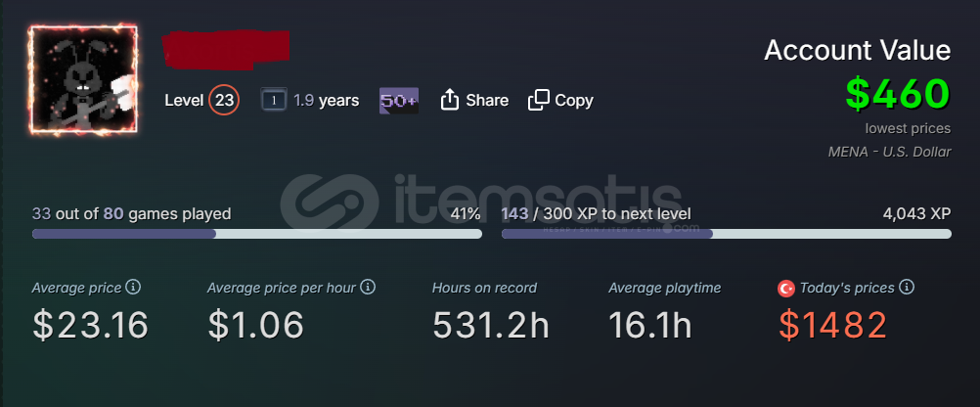The image size is (980, 407).
Task: Click the $23.16 average price value
Action: 90,325
